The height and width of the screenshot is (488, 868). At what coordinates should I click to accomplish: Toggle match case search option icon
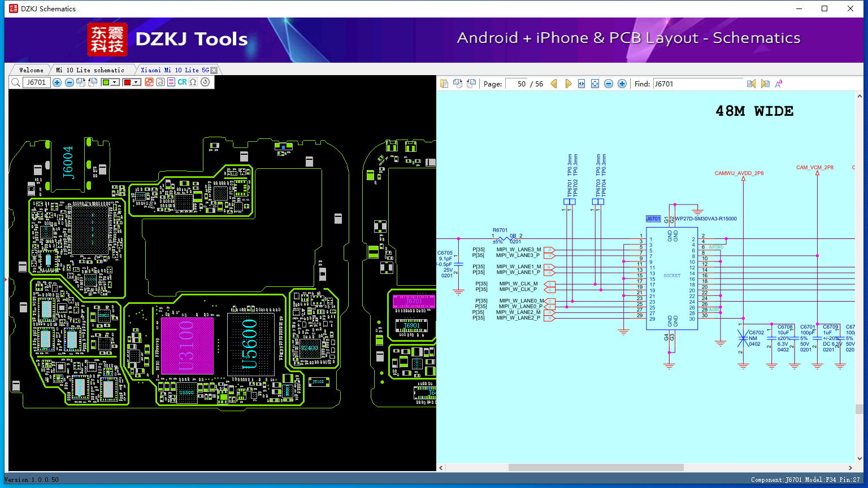click(x=779, y=84)
